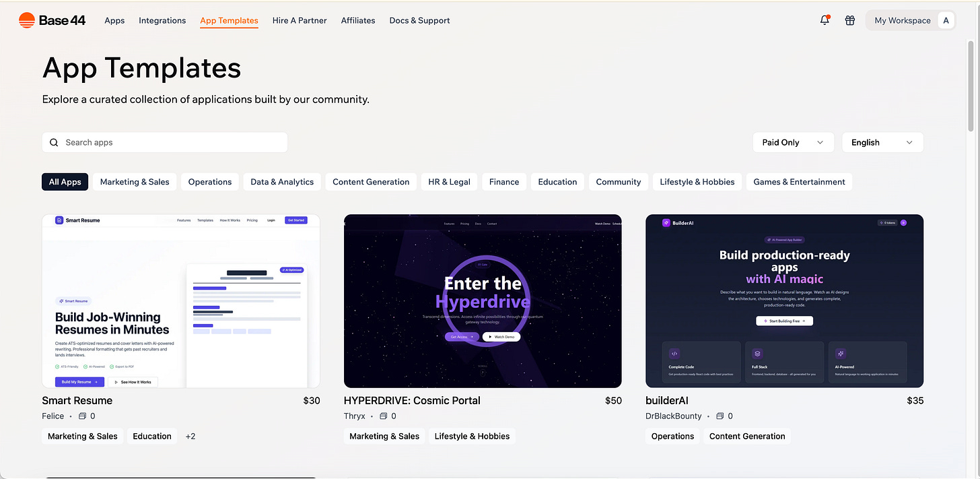
Task: Click Marketing & Sales tag on Smart Resume
Action: (x=83, y=436)
